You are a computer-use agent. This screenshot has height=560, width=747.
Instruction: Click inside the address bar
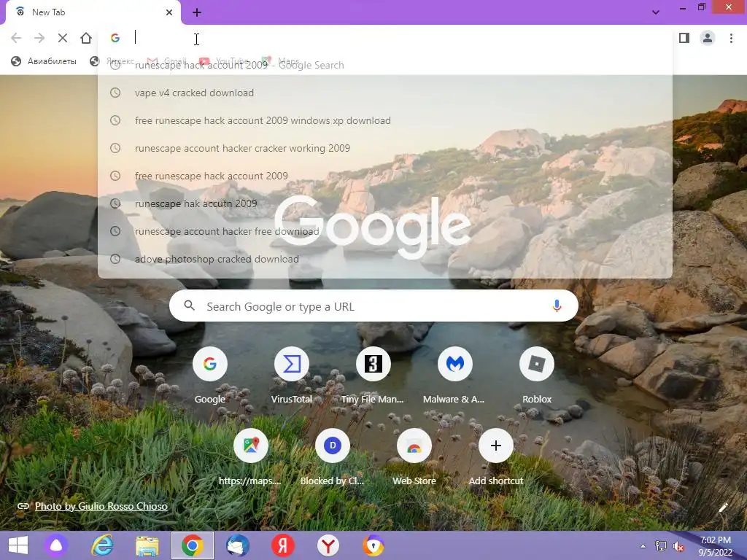click(x=385, y=38)
